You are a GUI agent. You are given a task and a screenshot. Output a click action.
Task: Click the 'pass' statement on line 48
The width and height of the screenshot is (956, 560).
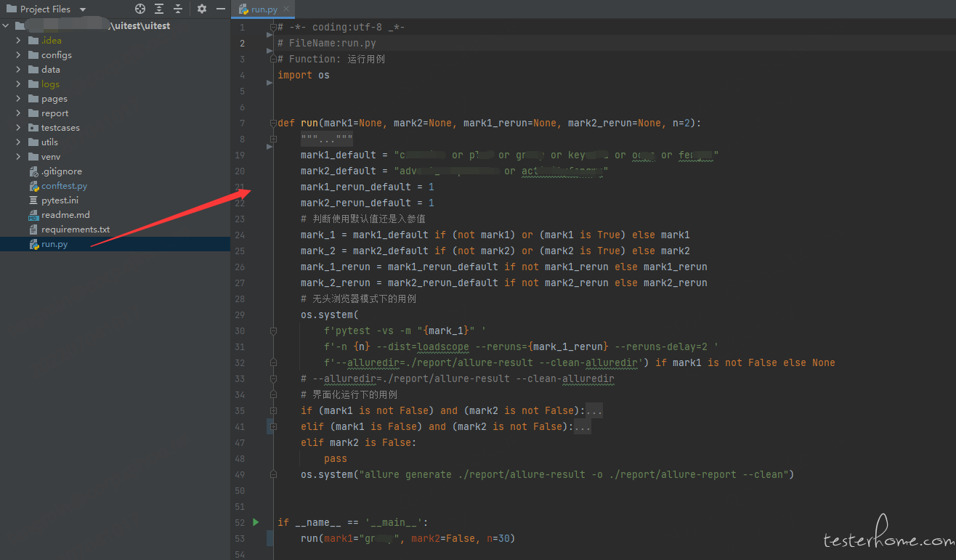[x=336, y=458]
